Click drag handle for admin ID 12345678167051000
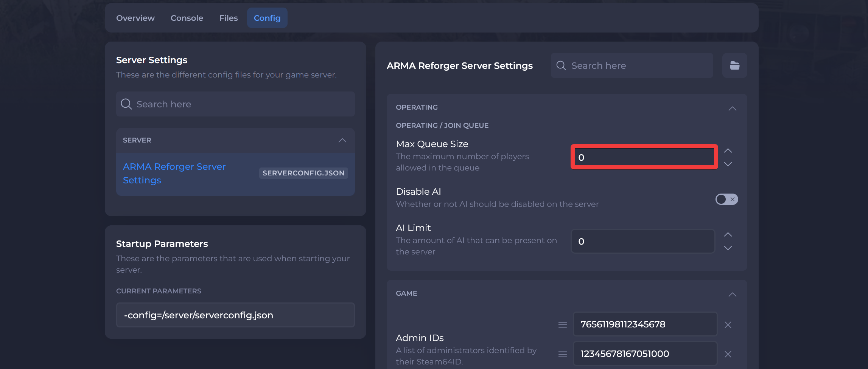This screenshot has width=868, height=369. [x=563, y=354]
